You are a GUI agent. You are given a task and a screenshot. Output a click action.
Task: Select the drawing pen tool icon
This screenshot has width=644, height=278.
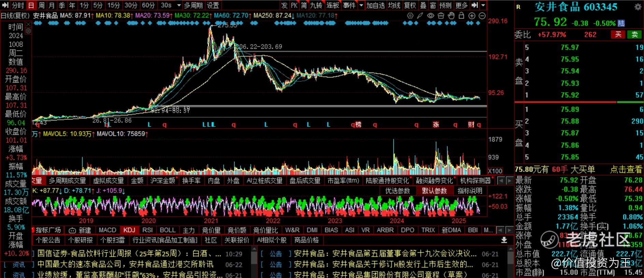420,16
